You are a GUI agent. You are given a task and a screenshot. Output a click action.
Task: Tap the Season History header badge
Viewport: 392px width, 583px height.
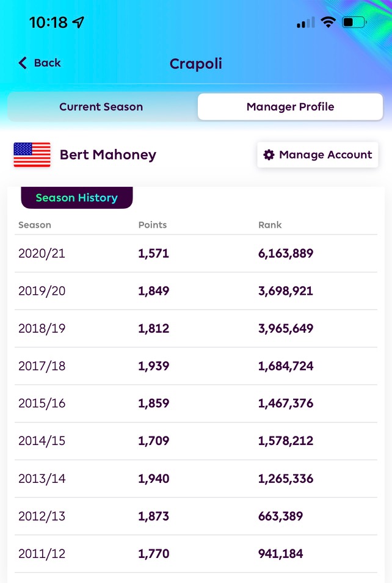tap(76, 197)
